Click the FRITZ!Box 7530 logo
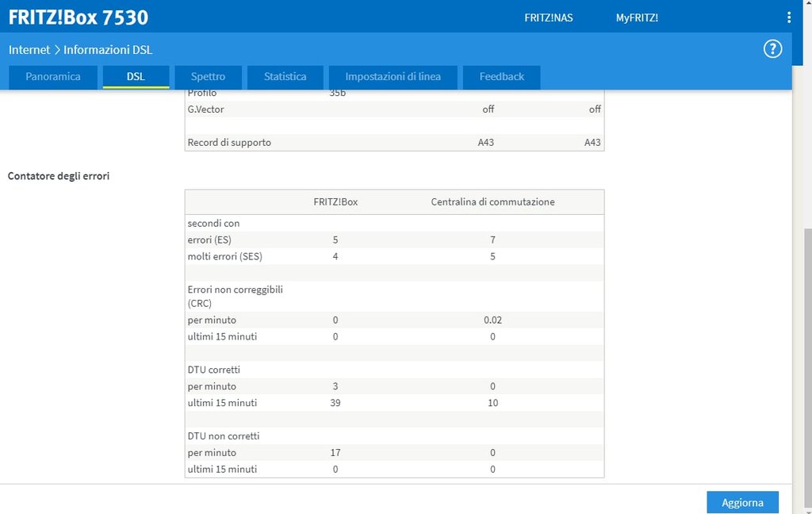The height and width of the screenshot is (514, 812). pyautogui.click(x=79, y=17)
